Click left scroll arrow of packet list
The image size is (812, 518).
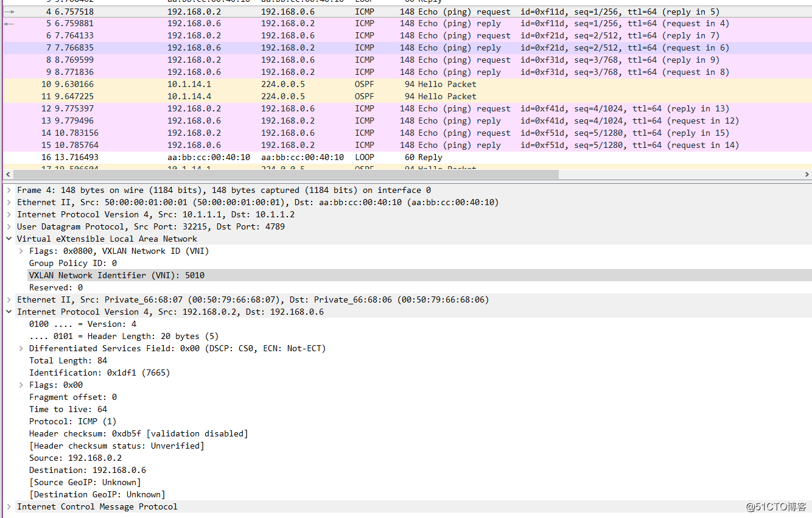[x=7, y=174]
